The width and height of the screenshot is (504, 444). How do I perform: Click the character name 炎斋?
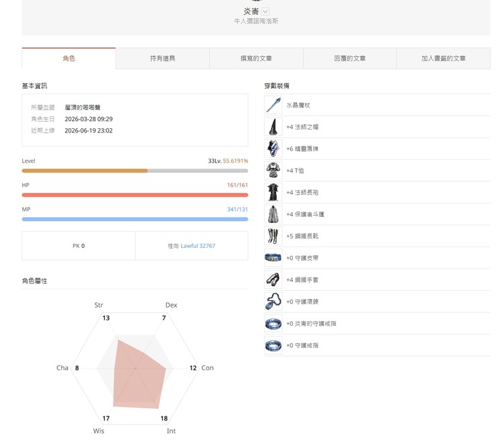[x=251, y=11]
